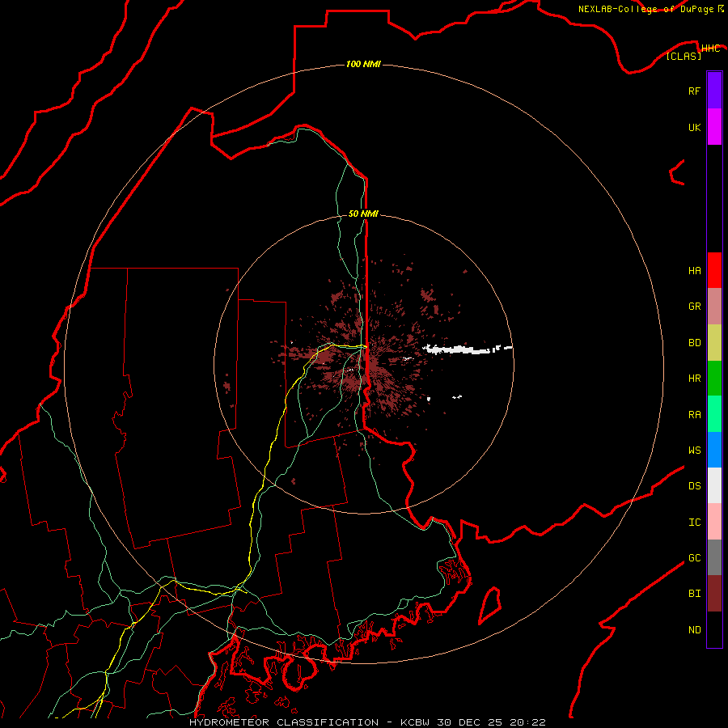Click the "HA" legend label

click(x=694, y=271)
